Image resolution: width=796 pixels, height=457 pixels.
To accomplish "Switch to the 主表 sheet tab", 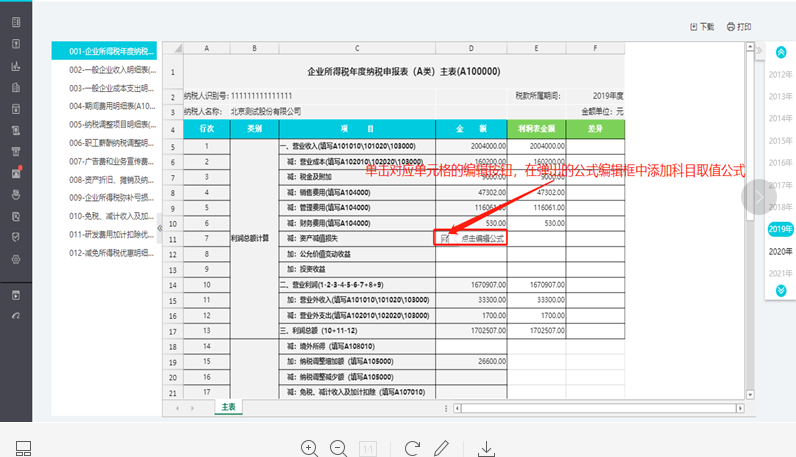I will [x=228, y=407].
